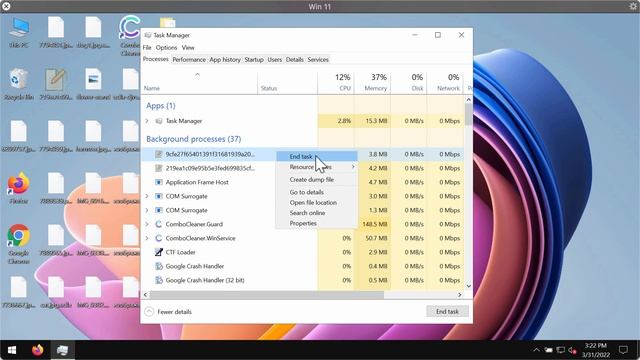Select Google Chrome desktop shortcut

pyautogui.click(x=18, y=244)
